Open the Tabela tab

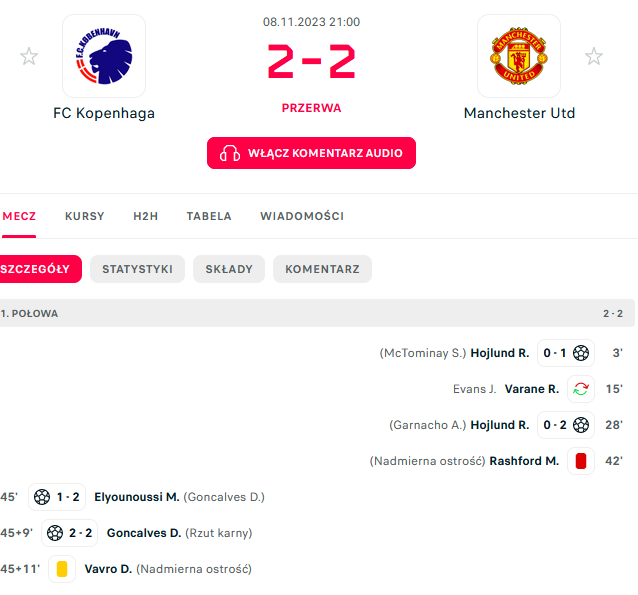click(x=209, y=216)
